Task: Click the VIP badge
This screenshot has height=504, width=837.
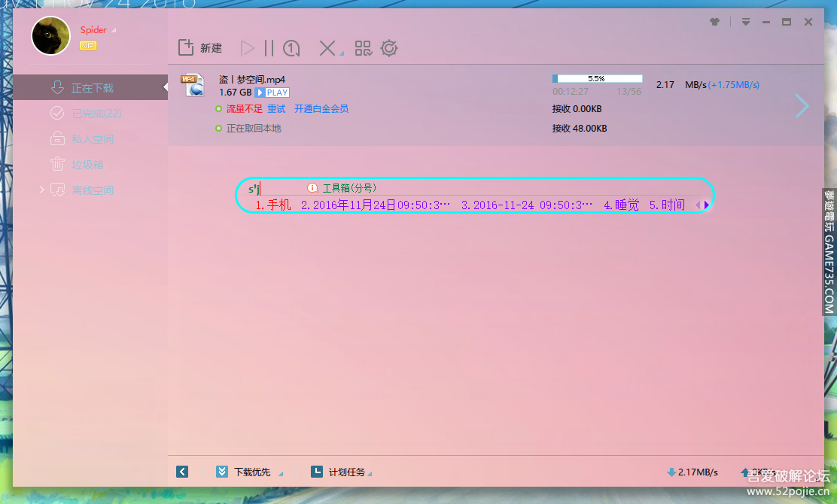Action: coord(88,45)
